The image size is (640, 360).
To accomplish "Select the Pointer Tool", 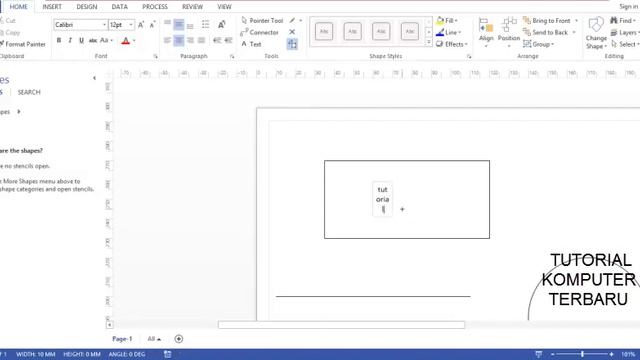I will (262, 20).
